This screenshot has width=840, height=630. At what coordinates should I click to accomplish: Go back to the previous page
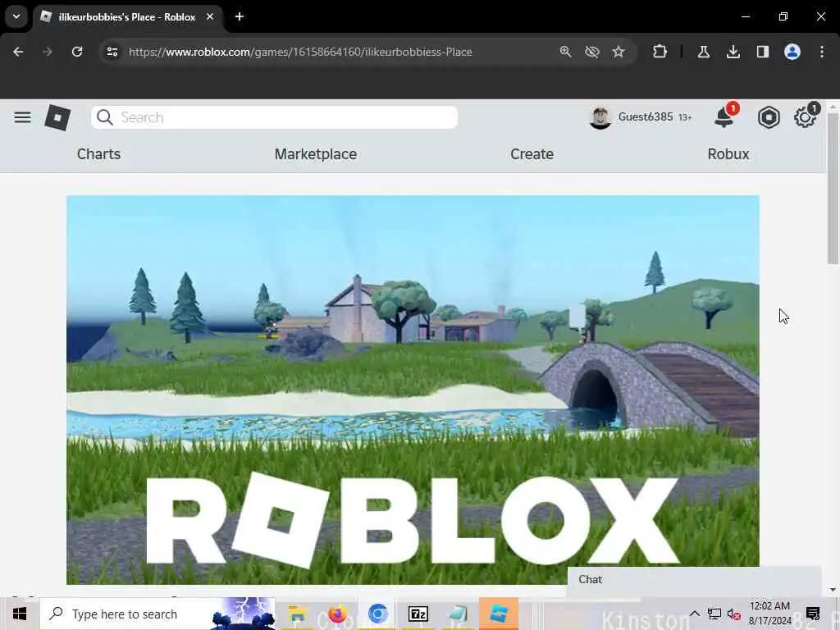pyautogui.click(x=18, y=52)
